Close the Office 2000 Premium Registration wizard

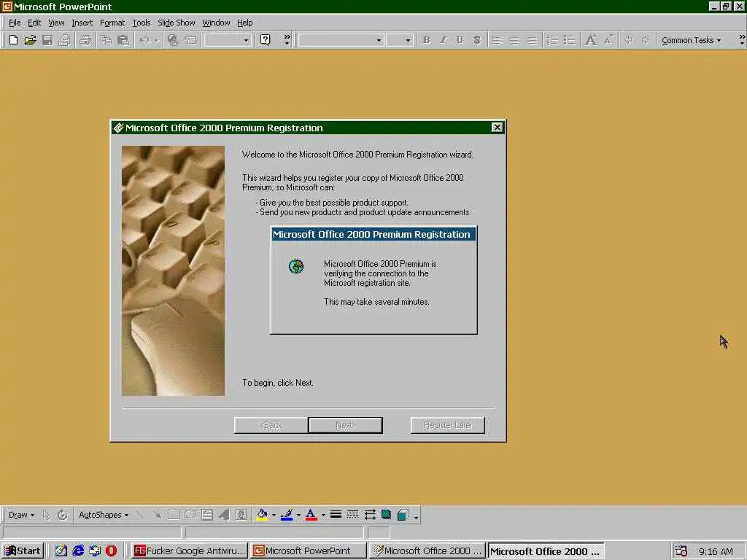tap(497, 127)
